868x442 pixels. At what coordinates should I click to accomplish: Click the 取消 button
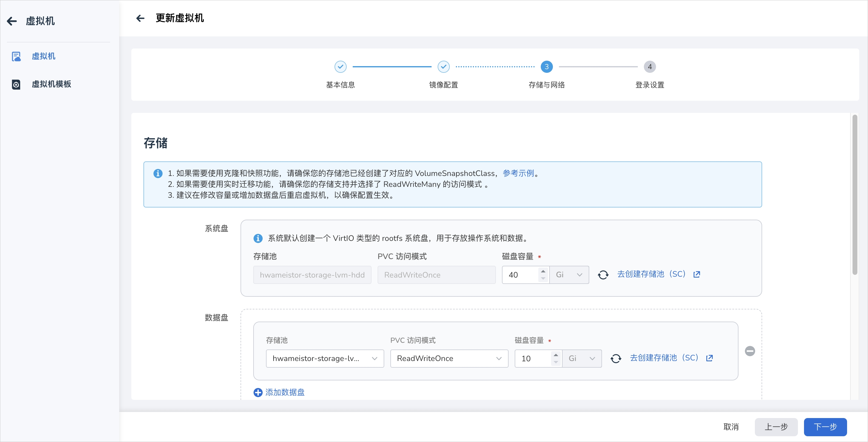tap(731, 427)
